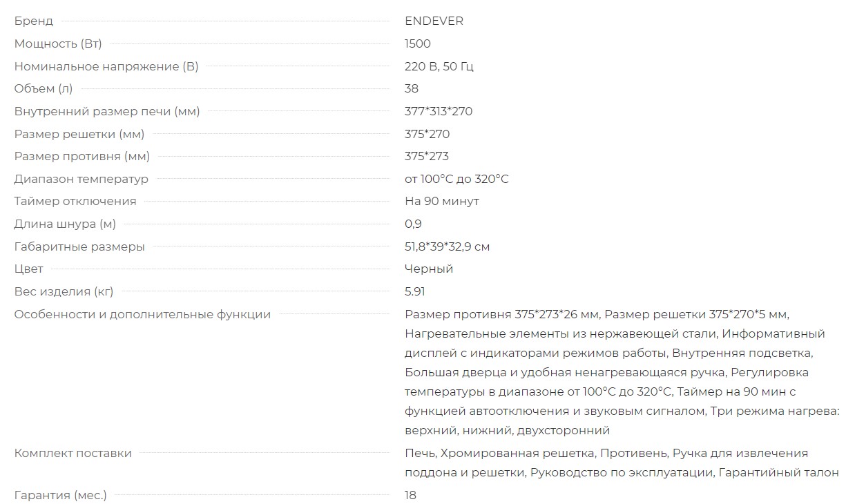Click overall dimensions value 51,8*39*32,9 см
This screenshot has width=846, height=504.
pos(447,246)
